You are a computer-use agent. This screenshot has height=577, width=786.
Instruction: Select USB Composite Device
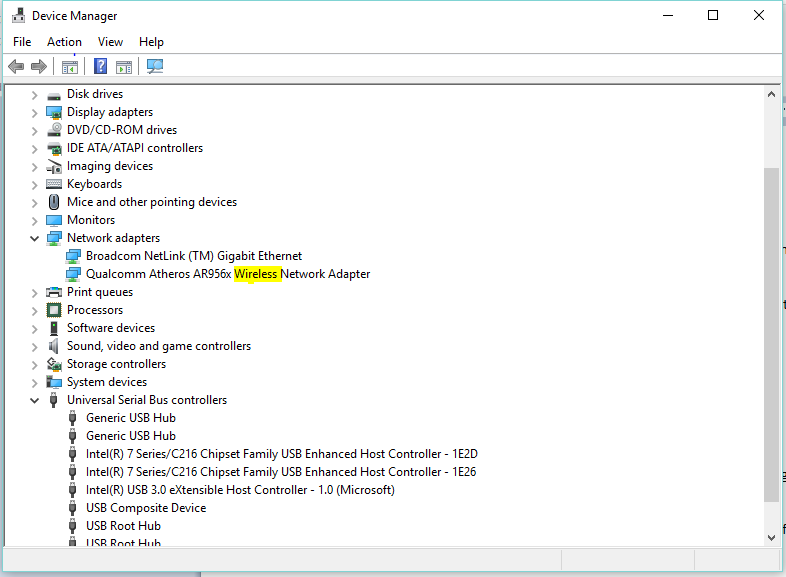pyautogui.click(x=146, y=508)
